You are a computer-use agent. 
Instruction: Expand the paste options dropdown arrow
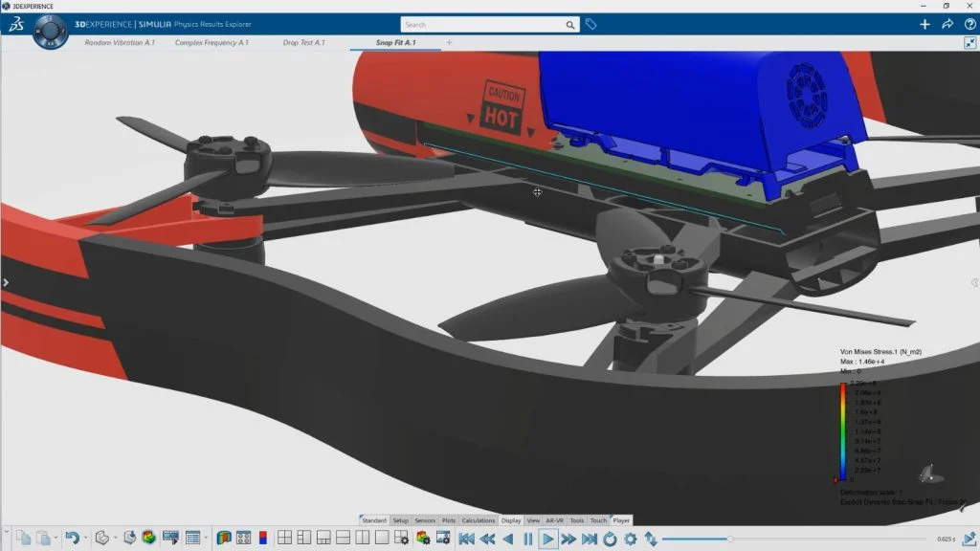point(56,539)
